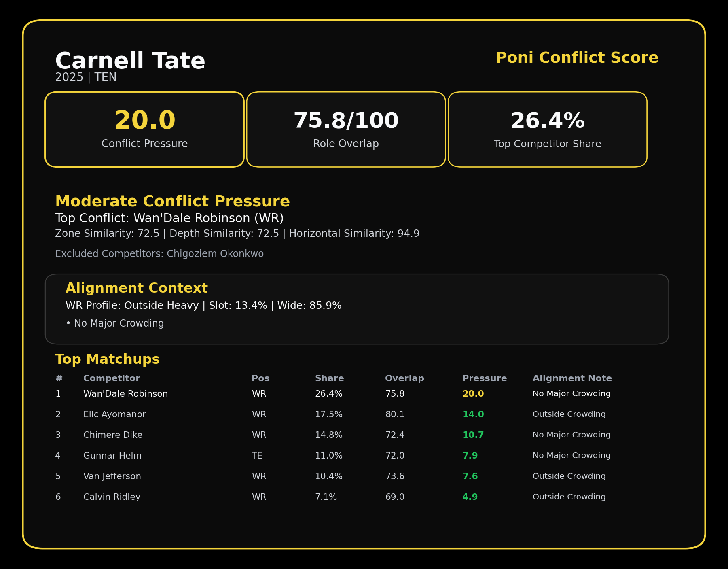
Task: Click the "WR" position in Elic Ayomanor's row
Action: [259, 414]
